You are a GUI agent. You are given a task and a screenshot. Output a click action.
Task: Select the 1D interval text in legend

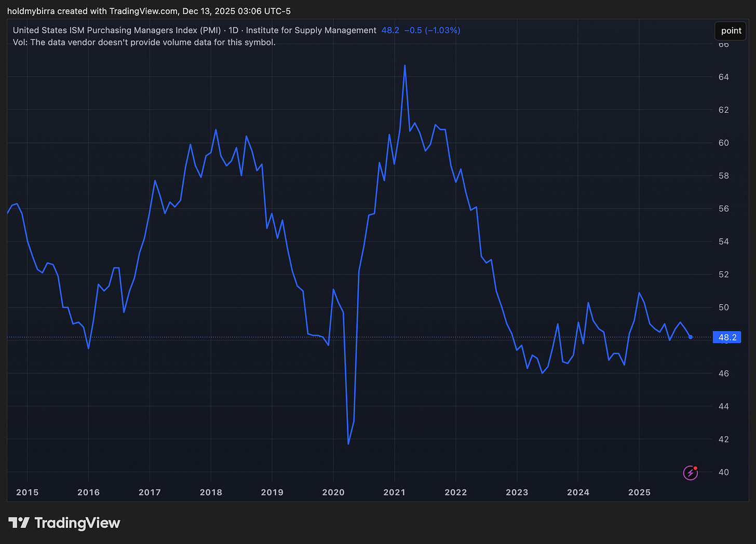coord(234,30)
